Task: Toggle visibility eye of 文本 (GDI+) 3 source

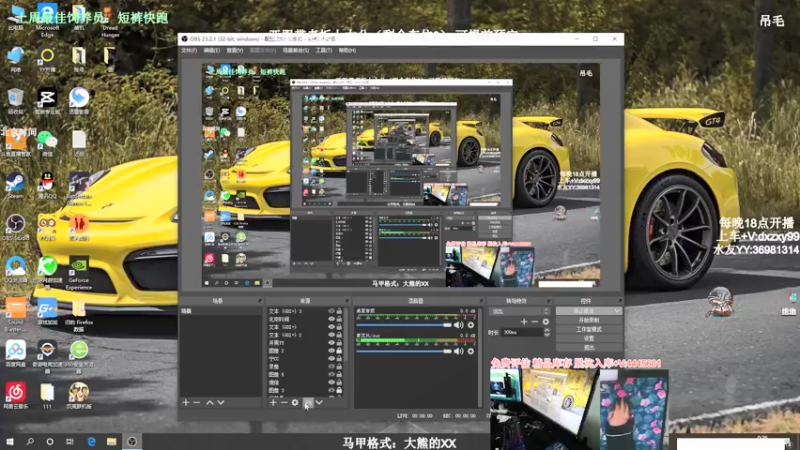Action: [x=331, y=311]
